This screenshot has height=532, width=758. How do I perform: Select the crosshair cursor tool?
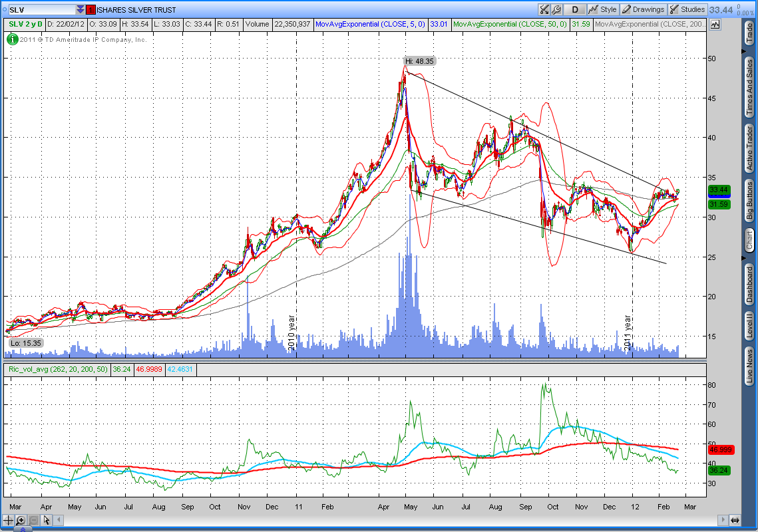9,520
